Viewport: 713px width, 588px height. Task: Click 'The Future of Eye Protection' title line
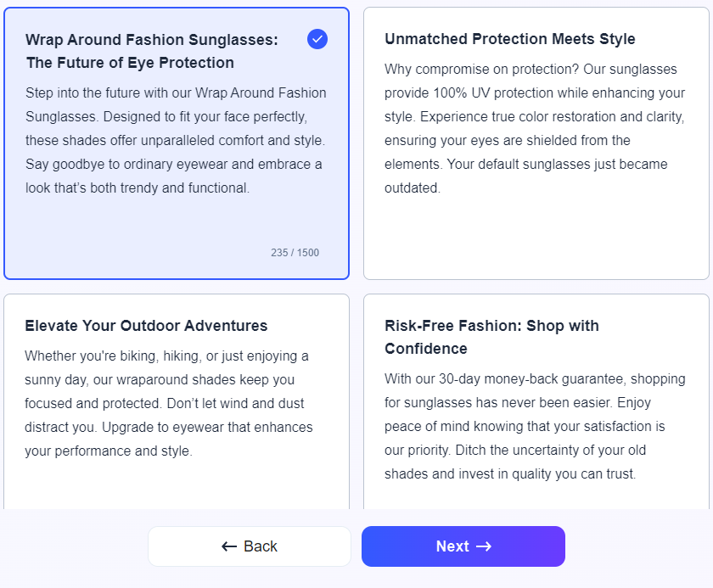point(130,63)
